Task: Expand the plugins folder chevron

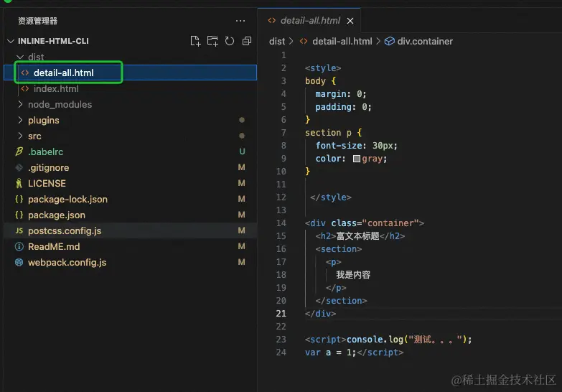Action: pos(20,120)
